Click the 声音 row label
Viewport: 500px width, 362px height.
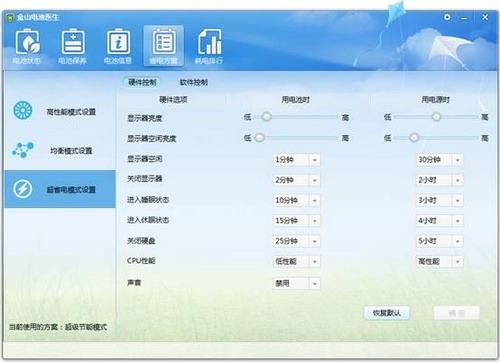134,283
